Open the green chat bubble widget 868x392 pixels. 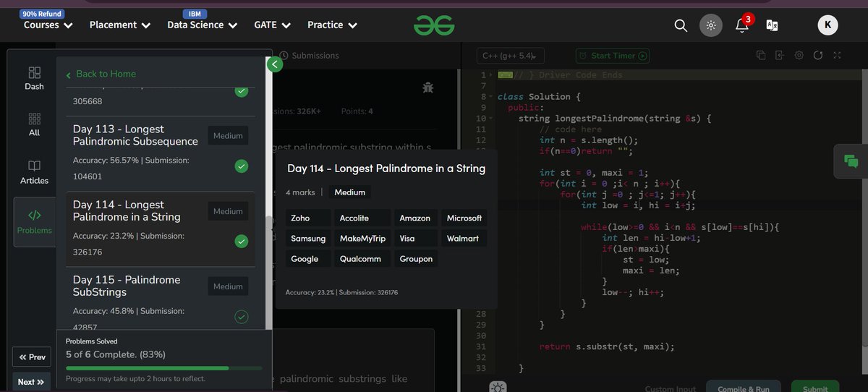(851, 161)
